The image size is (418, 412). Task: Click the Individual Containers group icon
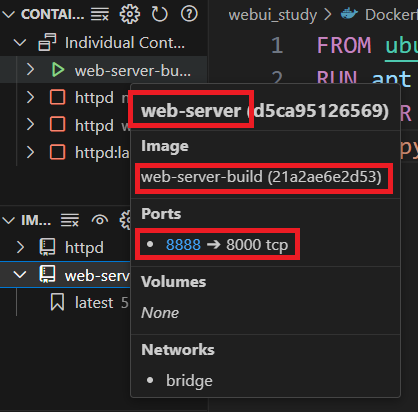coord(47,42)
